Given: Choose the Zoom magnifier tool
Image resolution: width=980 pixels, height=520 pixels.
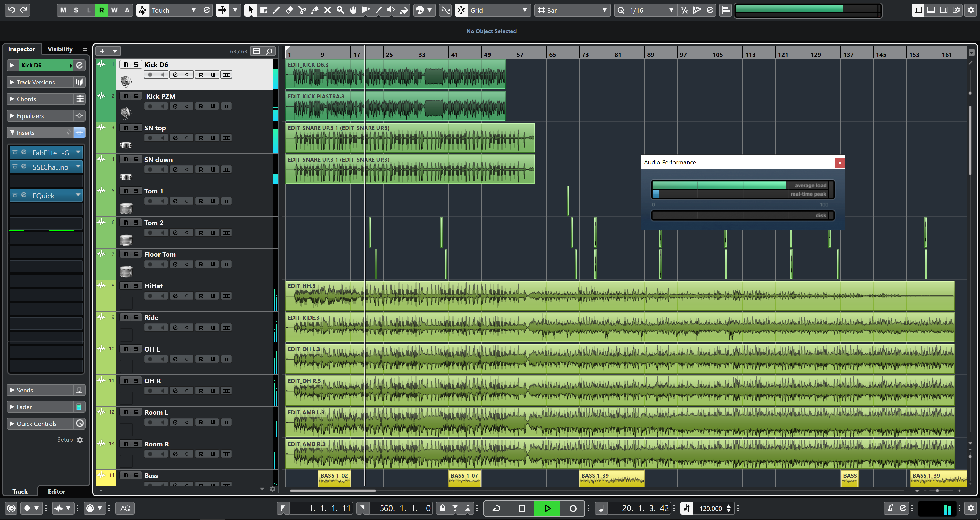Looking at the screenshot, I should click(x=340, y=10).
